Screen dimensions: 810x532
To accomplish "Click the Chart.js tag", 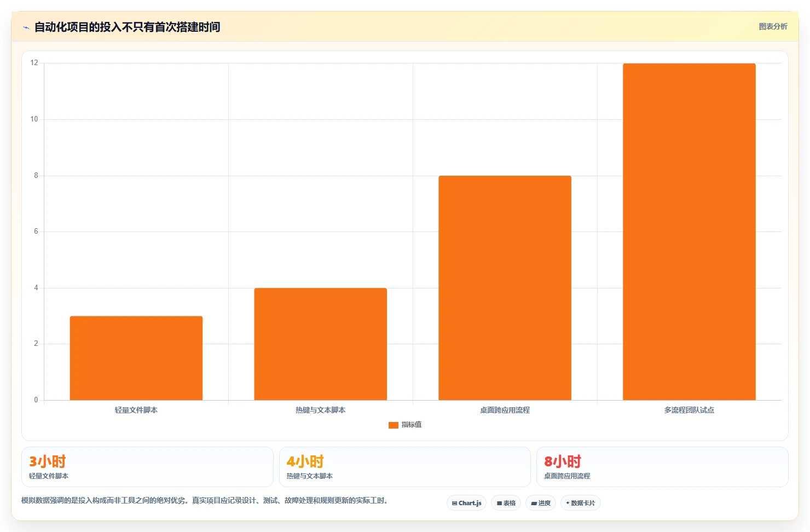I will click(x=466, y=503).
